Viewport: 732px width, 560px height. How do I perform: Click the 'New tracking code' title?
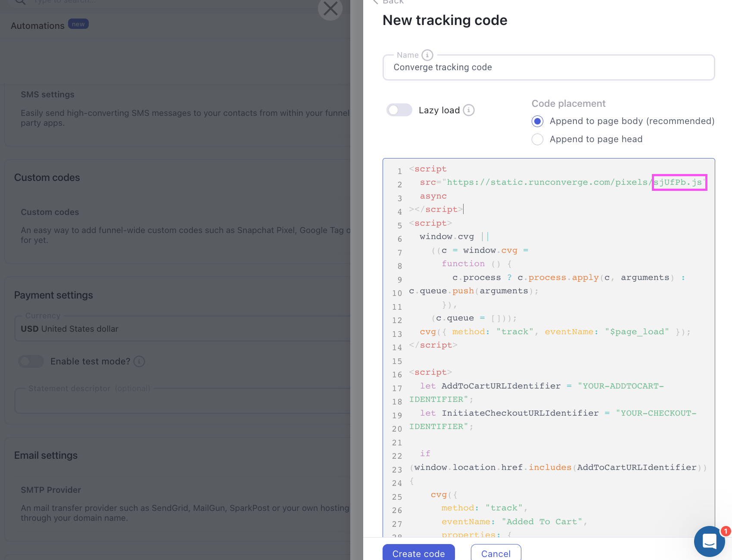pos(445,20)
